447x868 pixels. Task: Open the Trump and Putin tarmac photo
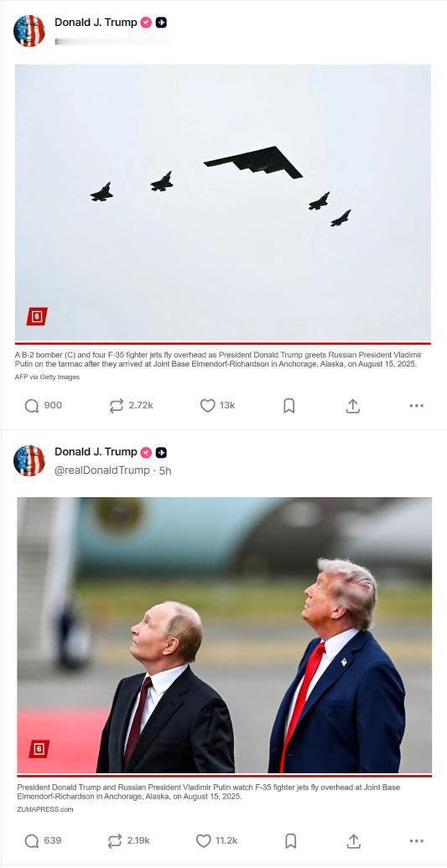pyautogui.click(x=224, y=635)
